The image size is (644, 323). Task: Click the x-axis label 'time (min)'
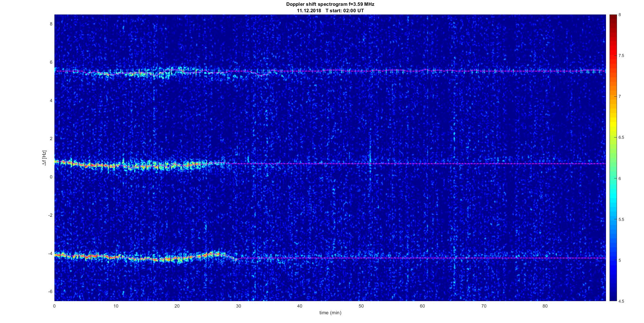tap(330, 313)
